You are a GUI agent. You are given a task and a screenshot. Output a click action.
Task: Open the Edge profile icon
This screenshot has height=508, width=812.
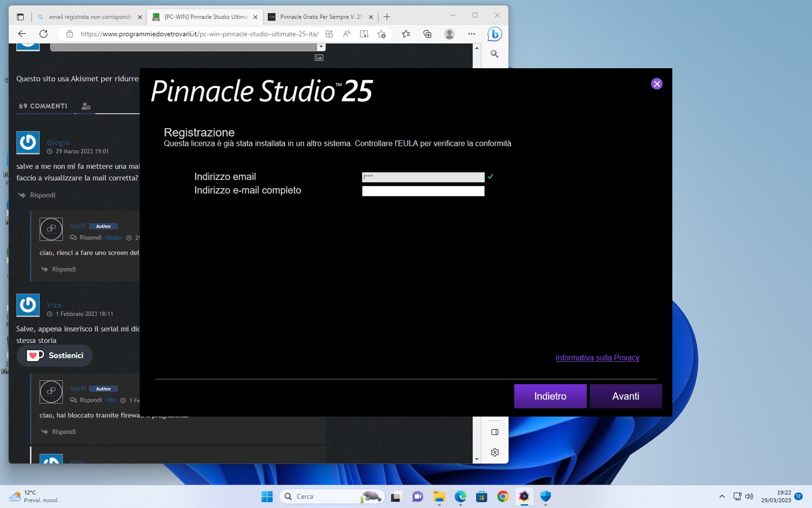tap(449, 34)
